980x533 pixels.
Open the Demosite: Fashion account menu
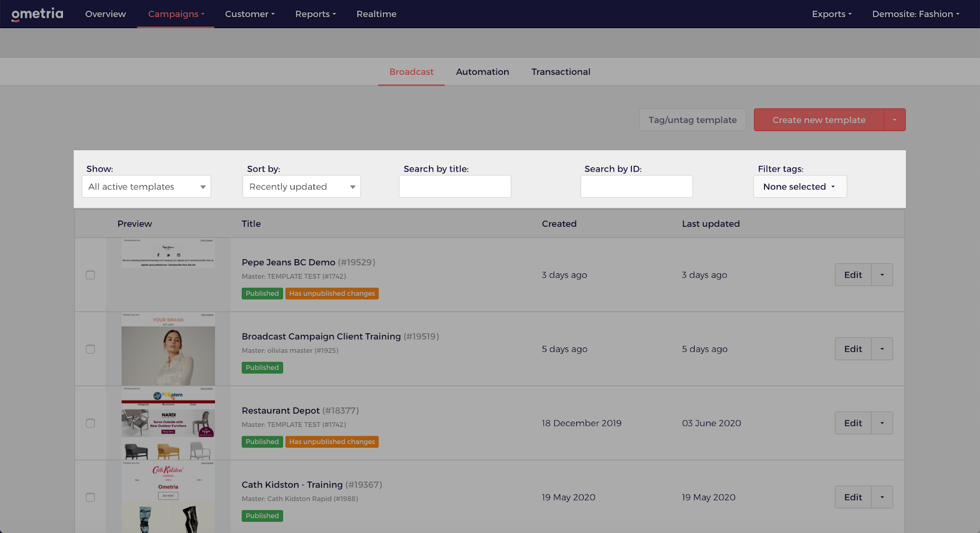916,14
